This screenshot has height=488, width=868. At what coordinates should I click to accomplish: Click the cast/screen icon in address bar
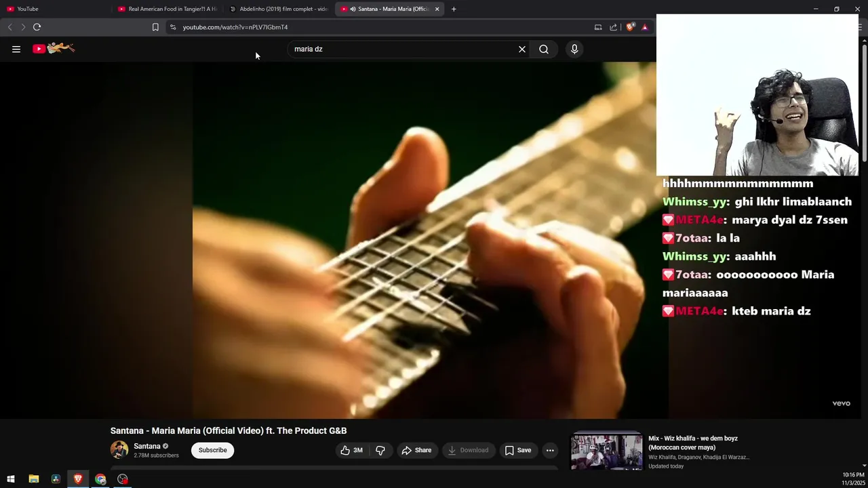[598, 27]
